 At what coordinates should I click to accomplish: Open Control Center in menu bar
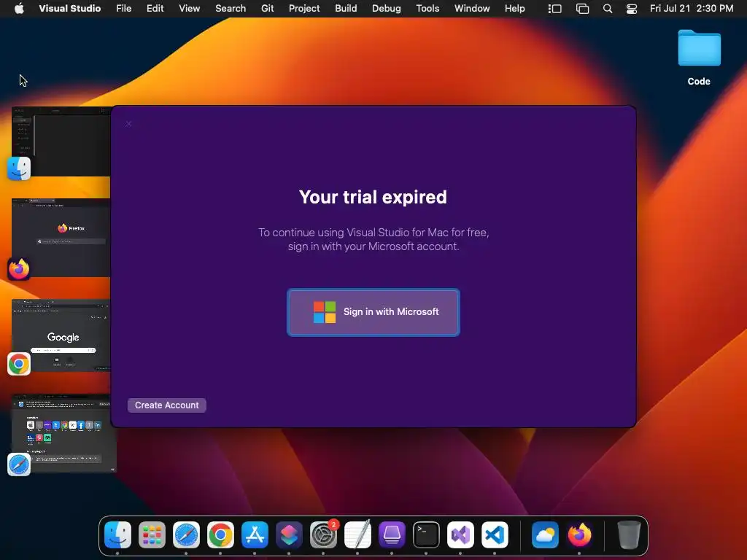[632, 9]
